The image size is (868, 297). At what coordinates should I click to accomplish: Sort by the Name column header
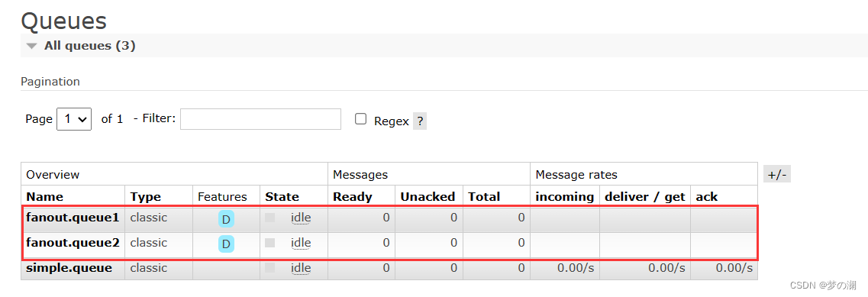(45, 197)
